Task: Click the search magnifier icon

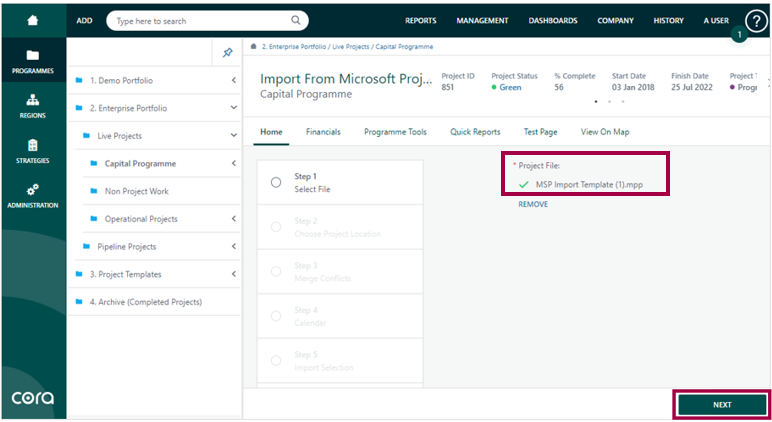Action: coord(295,20)
